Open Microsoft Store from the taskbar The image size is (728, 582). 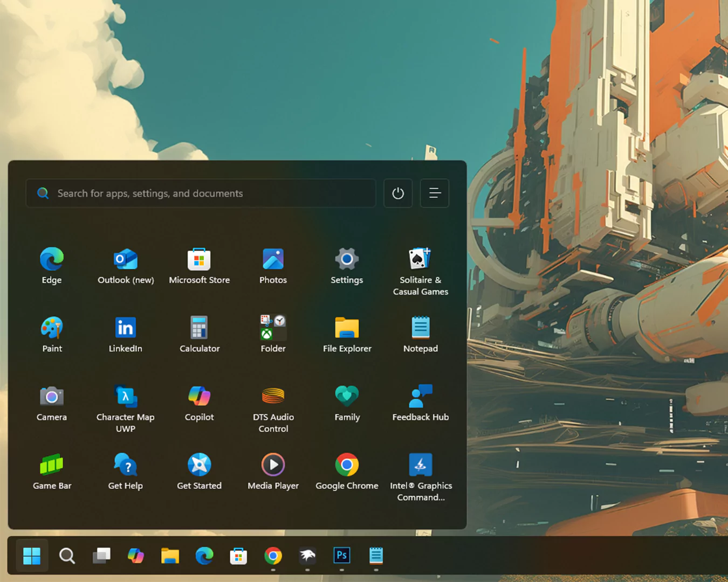(238, 556)
